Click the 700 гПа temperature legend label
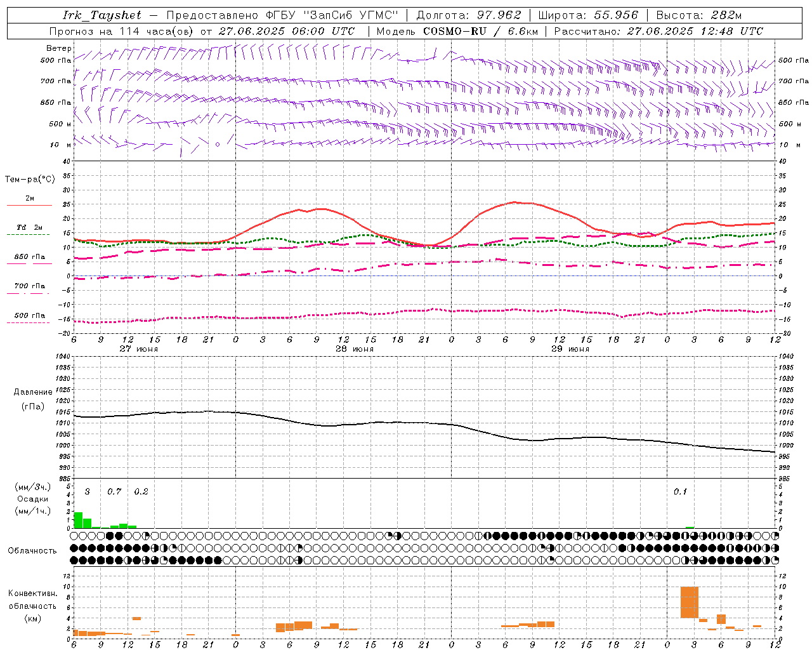The height and width of the screenshot is (650, 812). click(30, 286)
